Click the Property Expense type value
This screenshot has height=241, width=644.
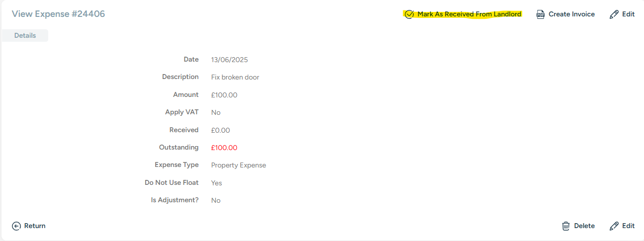click(x=239, y=165)
